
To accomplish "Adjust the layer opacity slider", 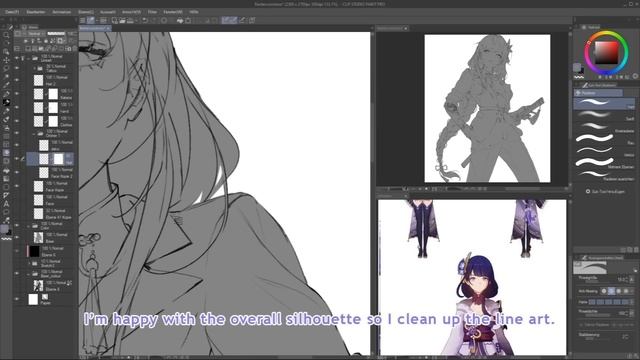I will click(x=56, y=33).
